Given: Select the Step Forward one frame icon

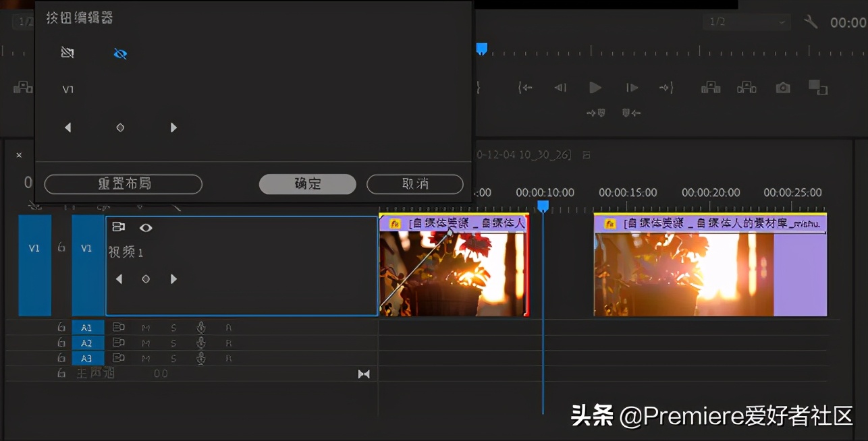Looking at the screenshot, I should tap(631, 88).
